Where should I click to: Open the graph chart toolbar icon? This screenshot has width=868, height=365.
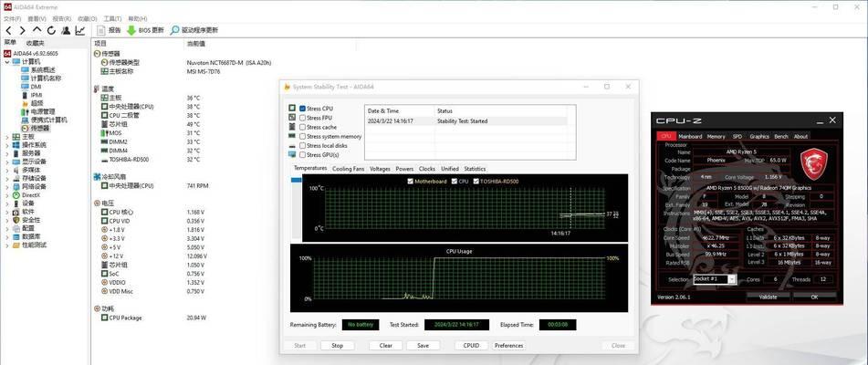[80, 30]
